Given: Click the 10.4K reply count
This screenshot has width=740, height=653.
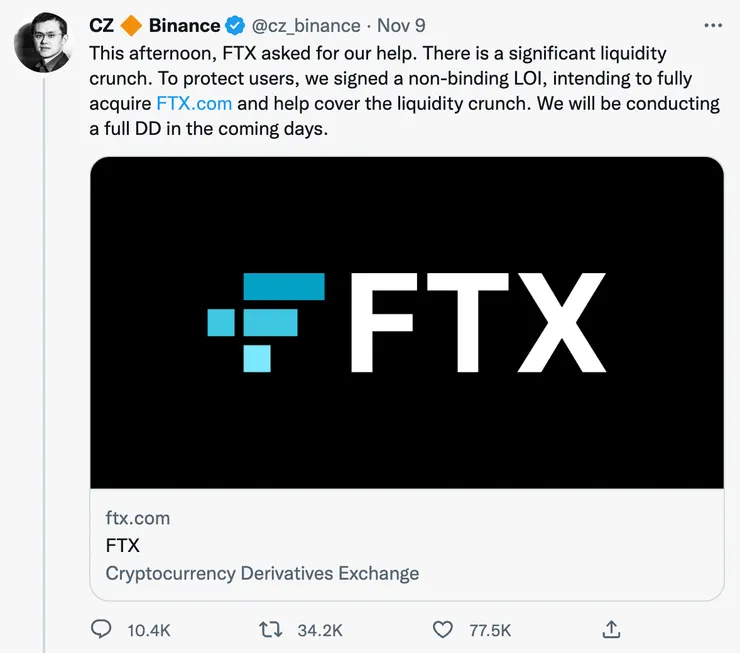Looking at the screenshot, I should (x=149, y=630).
